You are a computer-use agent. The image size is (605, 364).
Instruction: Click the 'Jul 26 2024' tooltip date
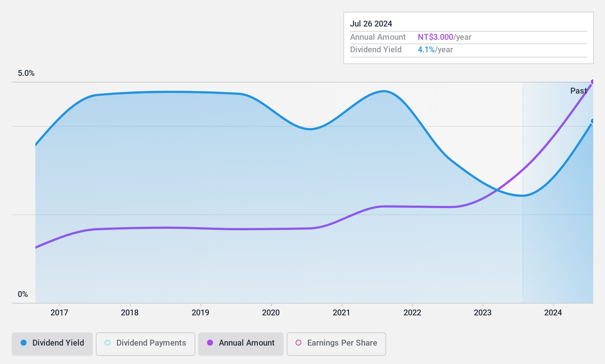click(371, 24)
